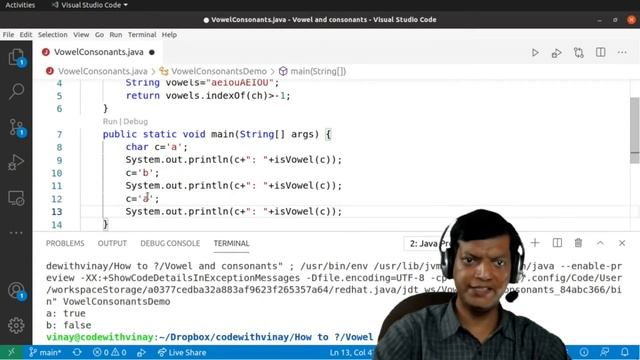This screenshot has height=360, width=640.
Task: Open the Source Control view
Action: [16, 127]
